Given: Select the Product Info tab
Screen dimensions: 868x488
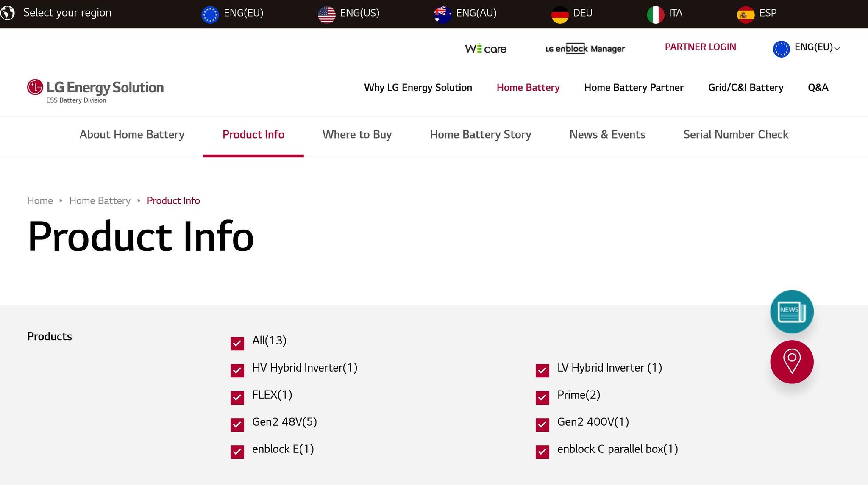Looking at the screenshot, I should point(253,135).
